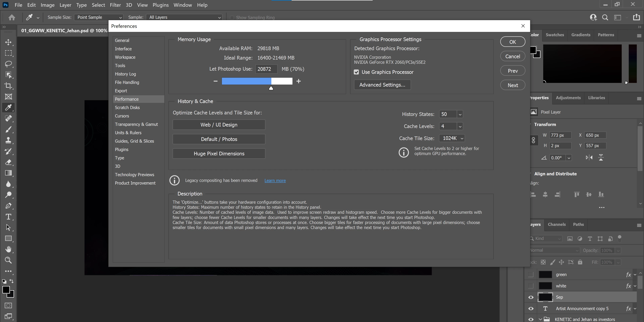644x322 pixels.
Task: Select the Hand tool
Action: click(x=8, y=249)
